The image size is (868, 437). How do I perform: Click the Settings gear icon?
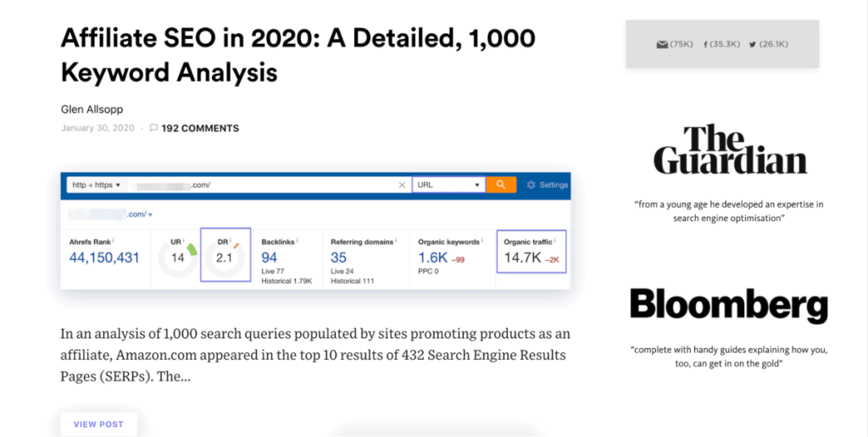(531, 185)
